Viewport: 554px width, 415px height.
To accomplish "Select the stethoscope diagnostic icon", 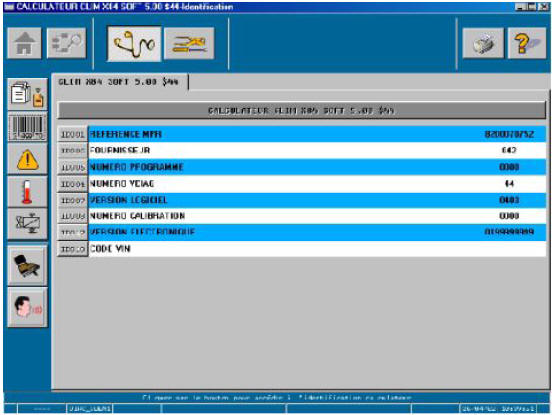I will [x=134, y=44].
